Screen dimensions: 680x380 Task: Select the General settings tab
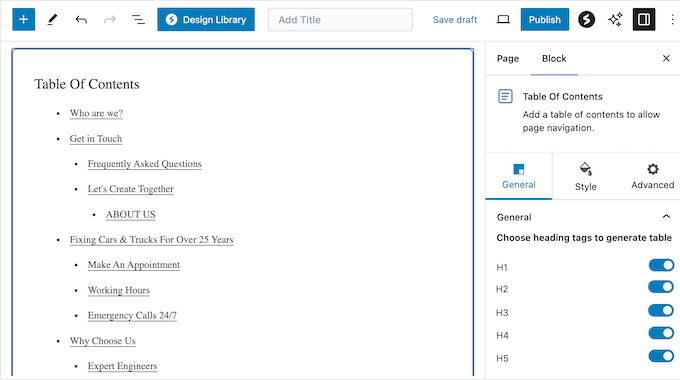point(519,176)
